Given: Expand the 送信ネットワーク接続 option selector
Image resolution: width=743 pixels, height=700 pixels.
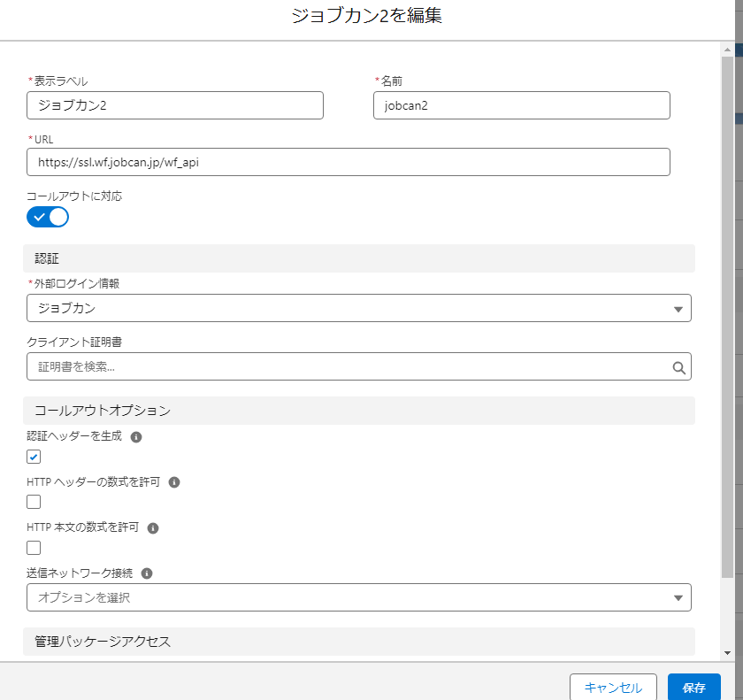Looking at the screenshot, I should [x=358, y=597].
